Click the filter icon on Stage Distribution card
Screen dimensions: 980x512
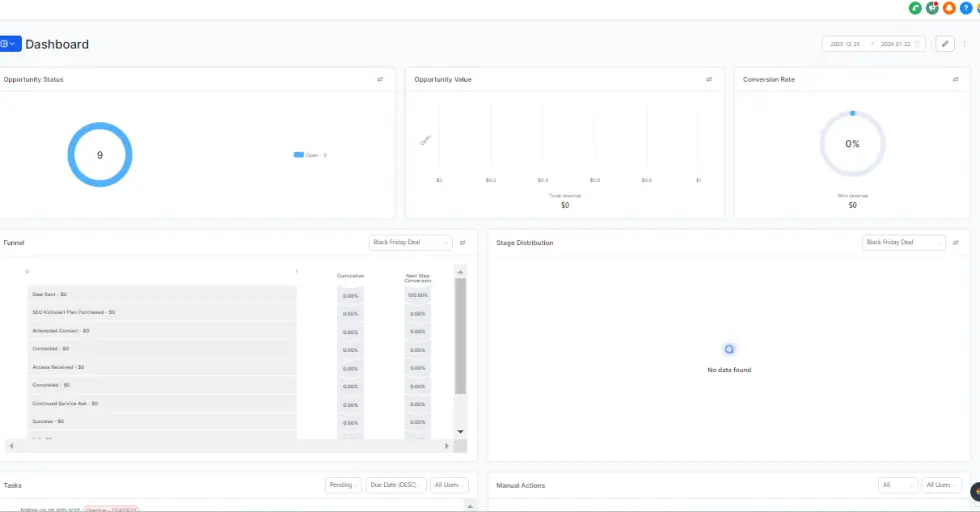coord(955,243)
